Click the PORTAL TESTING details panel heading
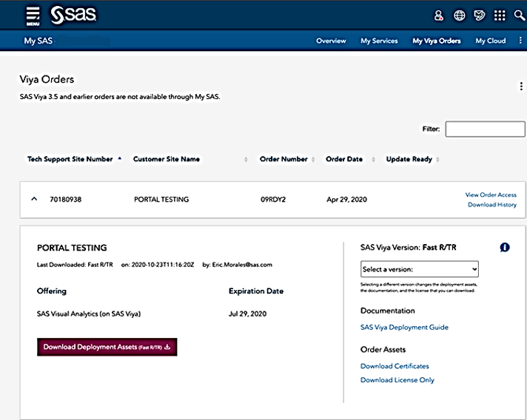Image resolution: width=527 pixels, height=420 pixels. coord(72,248)
